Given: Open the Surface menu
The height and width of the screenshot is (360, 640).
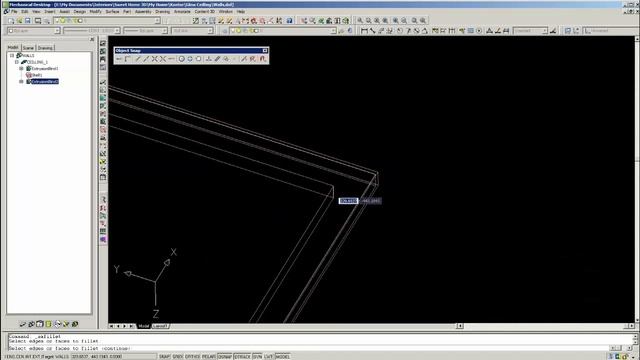Looking at the screenshot, I should 112,12.
